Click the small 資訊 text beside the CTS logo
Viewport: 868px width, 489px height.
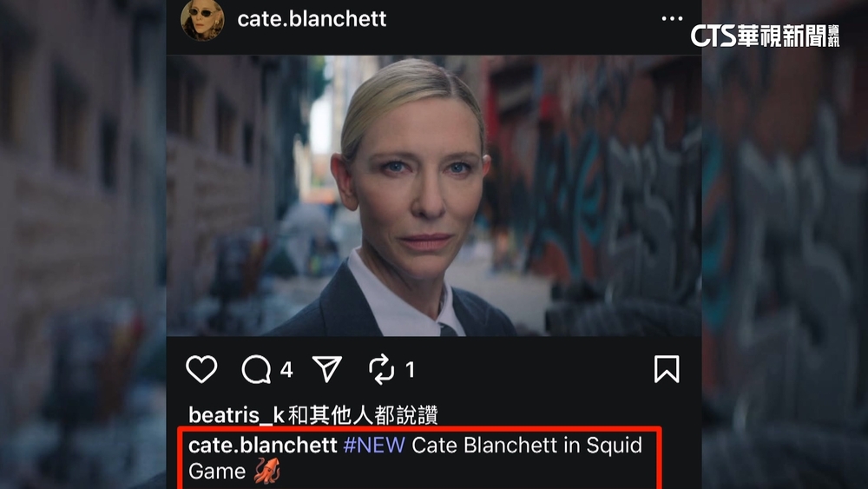point(833,36)
